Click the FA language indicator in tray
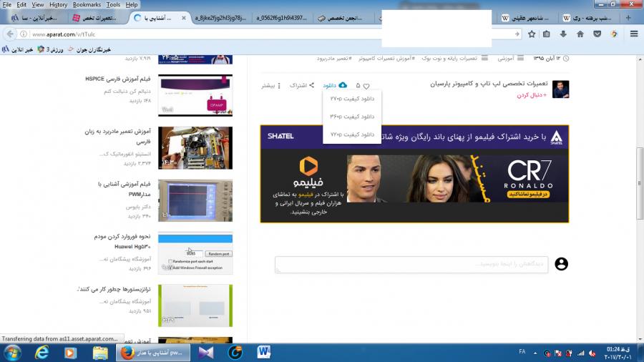This screenshot has width=644, height=362. (522, 352)
